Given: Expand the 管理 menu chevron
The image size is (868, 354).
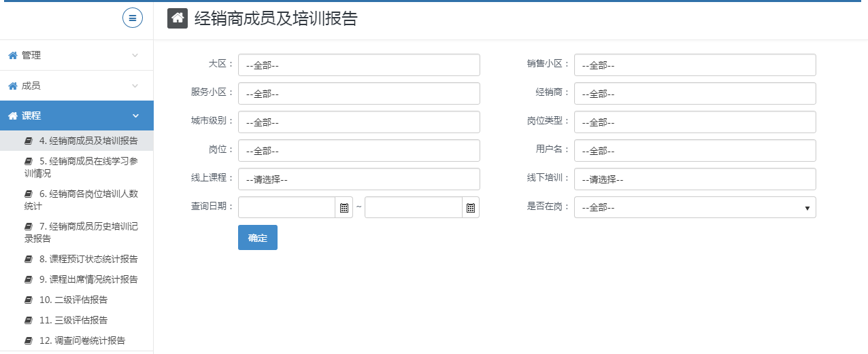Looking at the screenshot, I should pos(135,56).
